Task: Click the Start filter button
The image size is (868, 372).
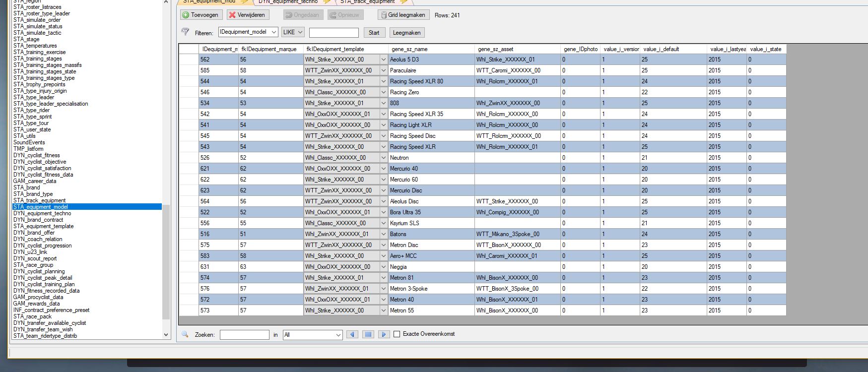Action: 374,33
